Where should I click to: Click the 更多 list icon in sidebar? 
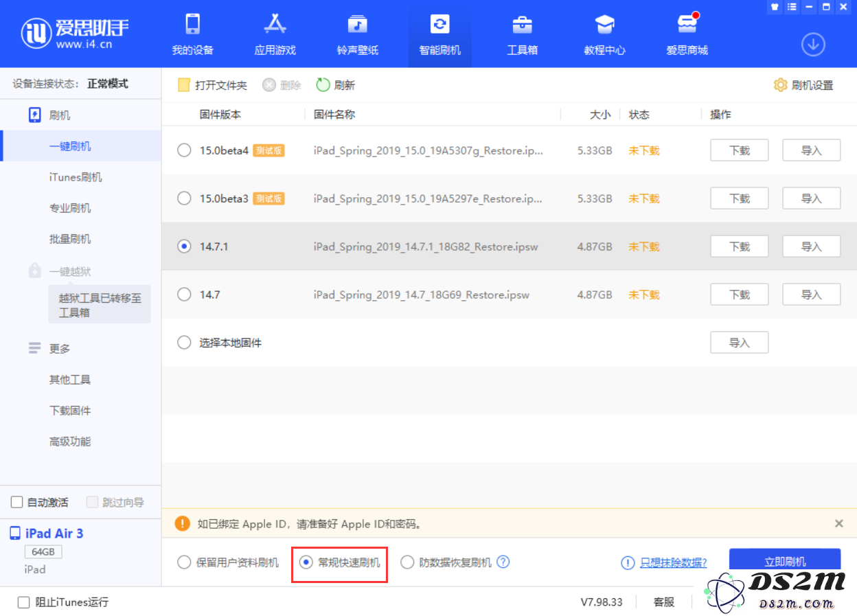tap(35, 349)
